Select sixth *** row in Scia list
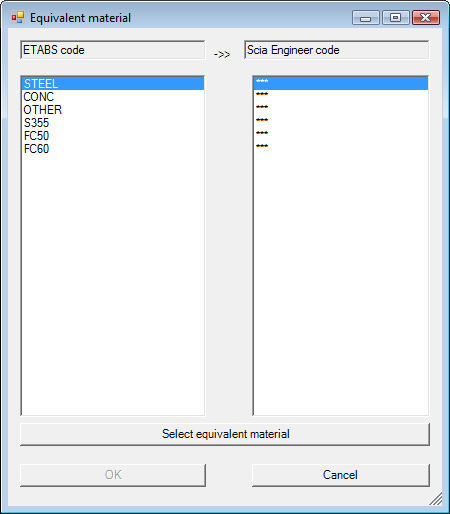This screenshot has height=514, width=450. coord(341,149)
